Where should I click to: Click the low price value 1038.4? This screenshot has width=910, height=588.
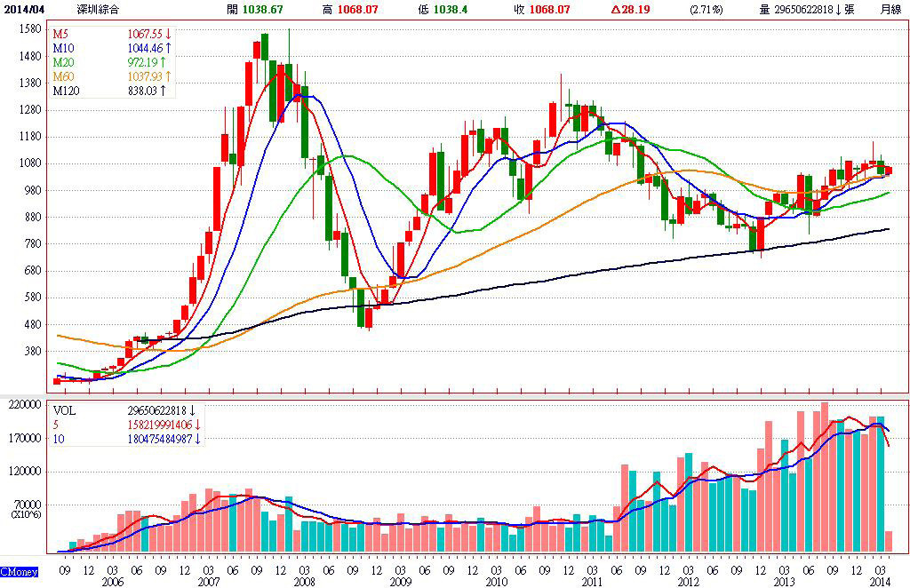point(451,10)
